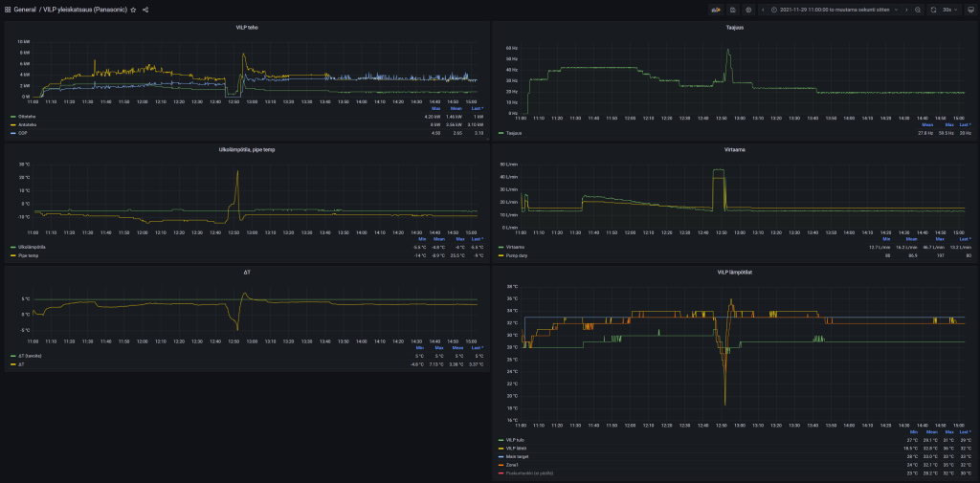Star this dashboard as a favorite

(x=134, y=10)
